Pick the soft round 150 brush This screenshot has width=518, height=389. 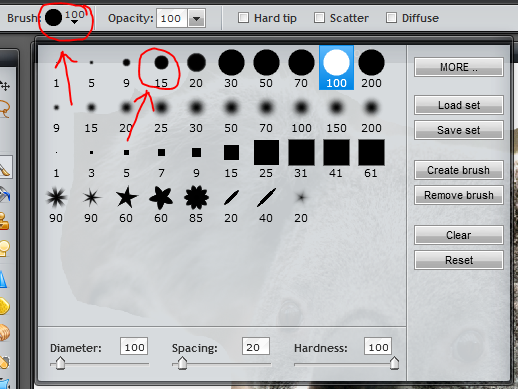pos(336,113)
